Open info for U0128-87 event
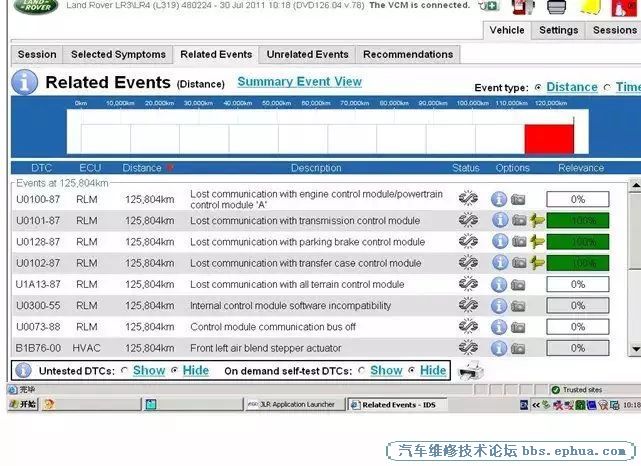This screenshot has width=641, height=466. click(x=500, y=241)
